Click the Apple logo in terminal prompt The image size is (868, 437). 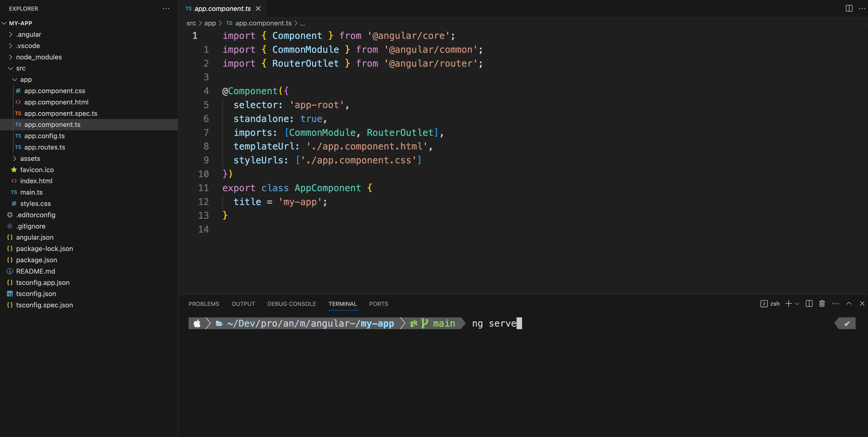197,324
